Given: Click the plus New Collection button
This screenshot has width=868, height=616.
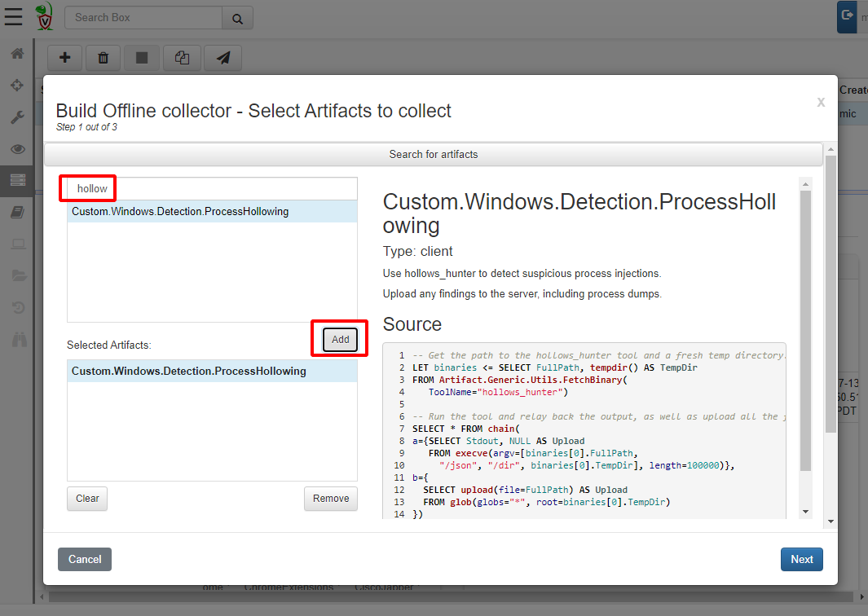Looking at the screenshot, I should tap(65, 58).
